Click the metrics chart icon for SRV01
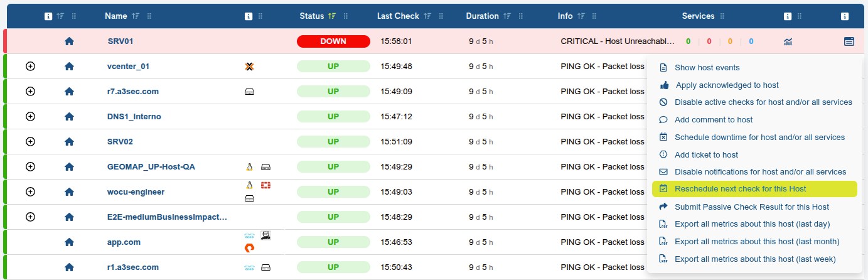 click(x=788, y=41)
